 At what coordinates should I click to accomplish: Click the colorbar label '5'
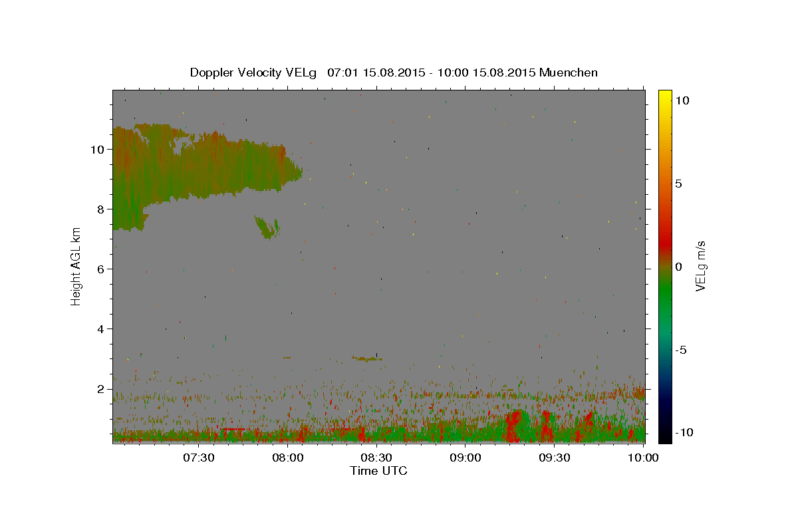click(x=679, y=184)
